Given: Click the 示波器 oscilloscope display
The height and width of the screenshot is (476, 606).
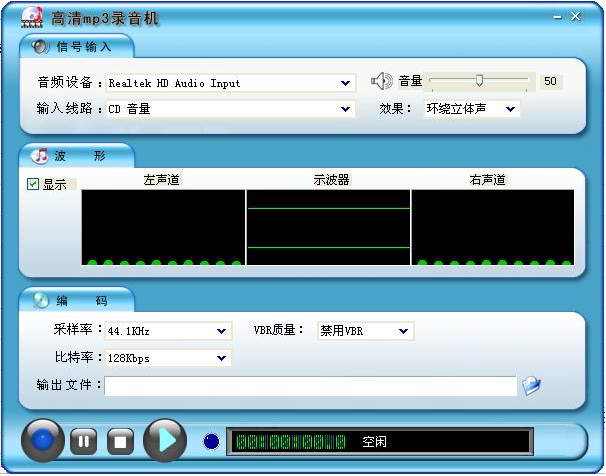Looking at the screenshot, I should [x=329, y=228].
